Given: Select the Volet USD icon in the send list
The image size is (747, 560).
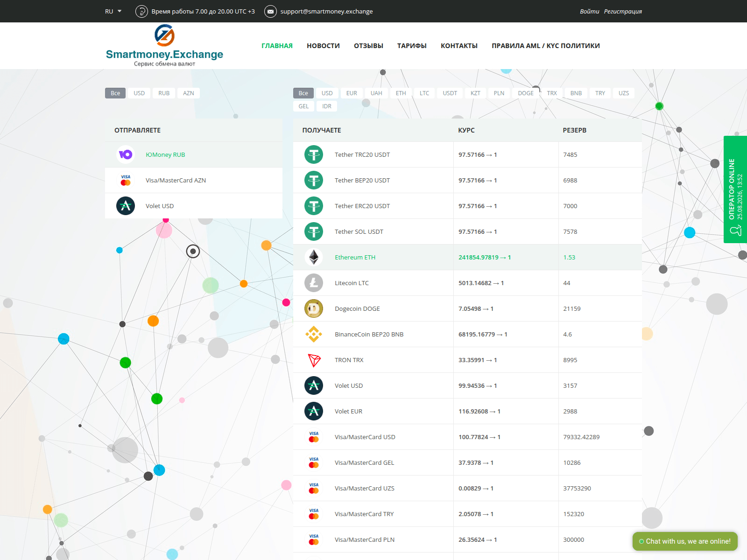Looking at the screenshot, I should [126, 206].
